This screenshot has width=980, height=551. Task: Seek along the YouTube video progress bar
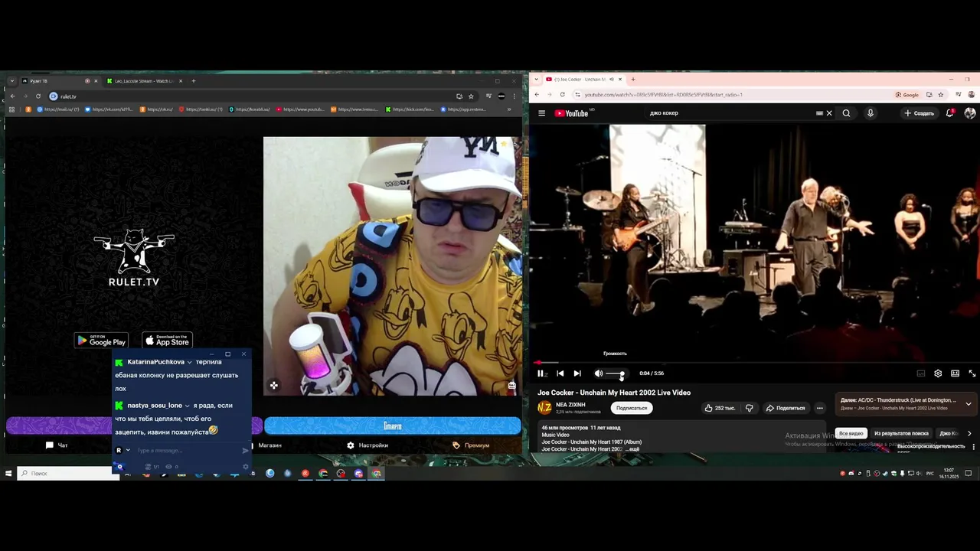pyautogui.click(x=753, y=363)
